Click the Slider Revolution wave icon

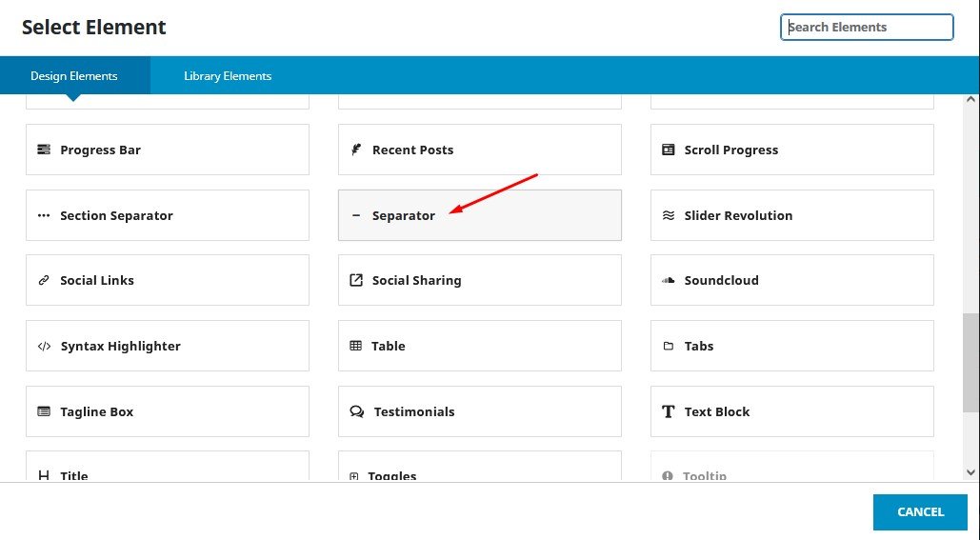click(668, 215)
